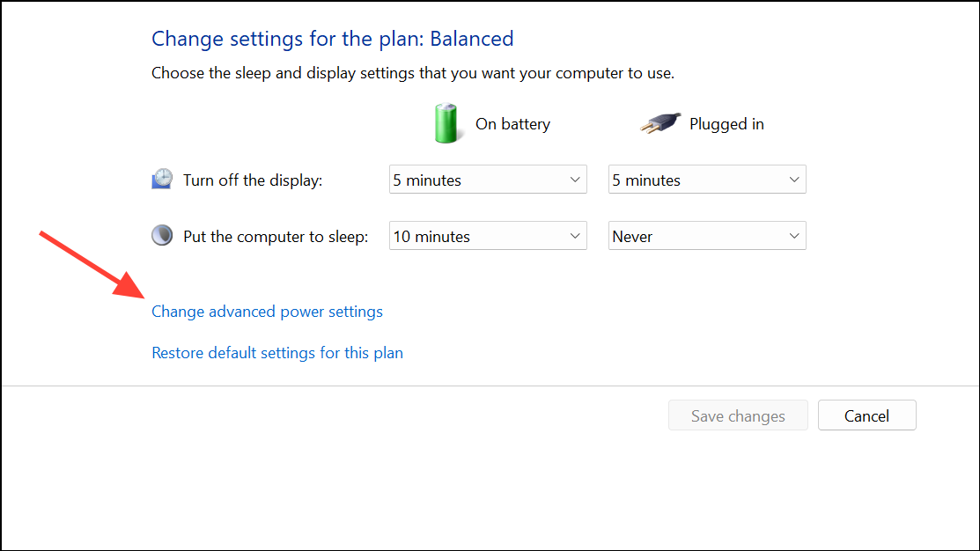The height and width of the screenshot is (551, 980).
Task: Click the Put the computer to sleep label
Action: pos(276,237)
